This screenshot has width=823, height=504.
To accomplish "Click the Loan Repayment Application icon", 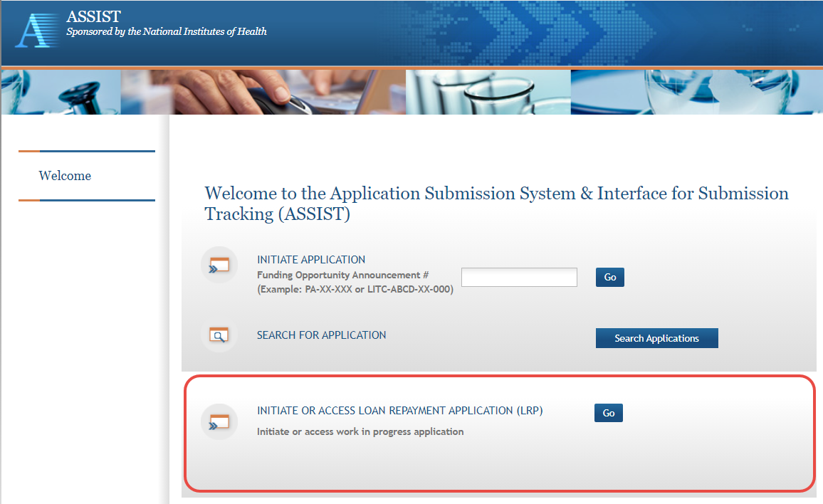I will tap(219, 421).
